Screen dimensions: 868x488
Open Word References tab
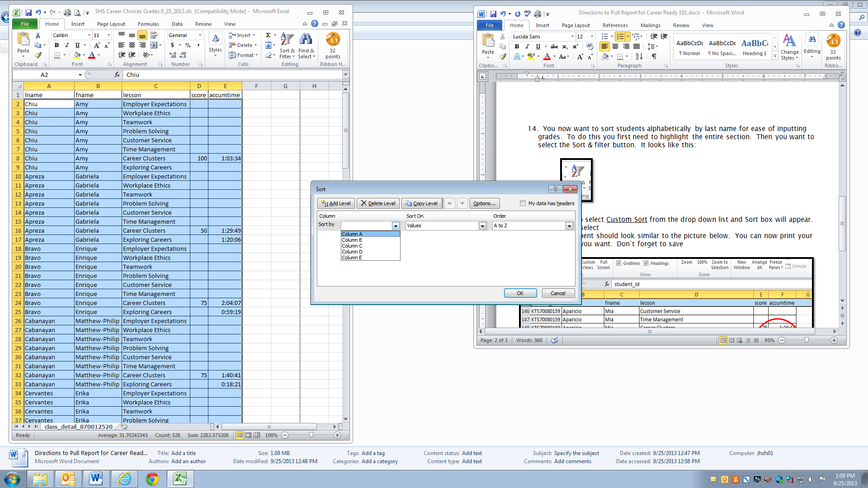click(615, 25)
